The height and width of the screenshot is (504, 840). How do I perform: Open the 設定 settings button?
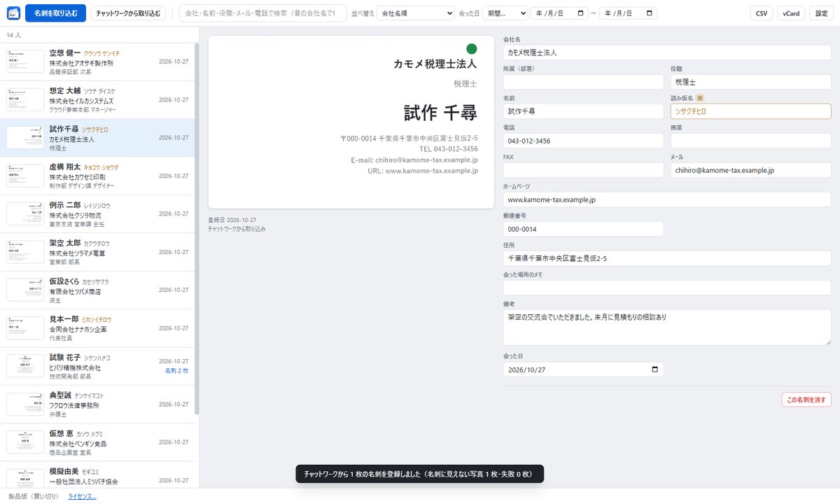(x=821, y=13)
